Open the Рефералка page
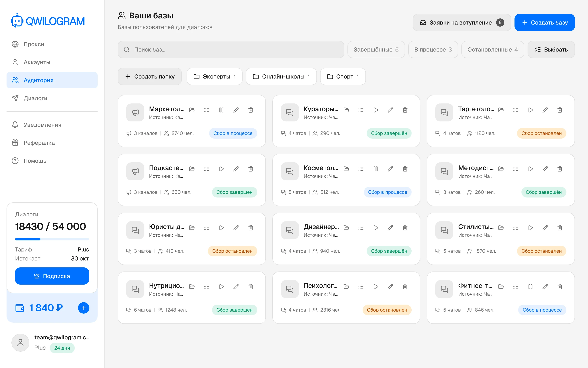Viewport: 588px width, 368px height. tap(52, 143)
